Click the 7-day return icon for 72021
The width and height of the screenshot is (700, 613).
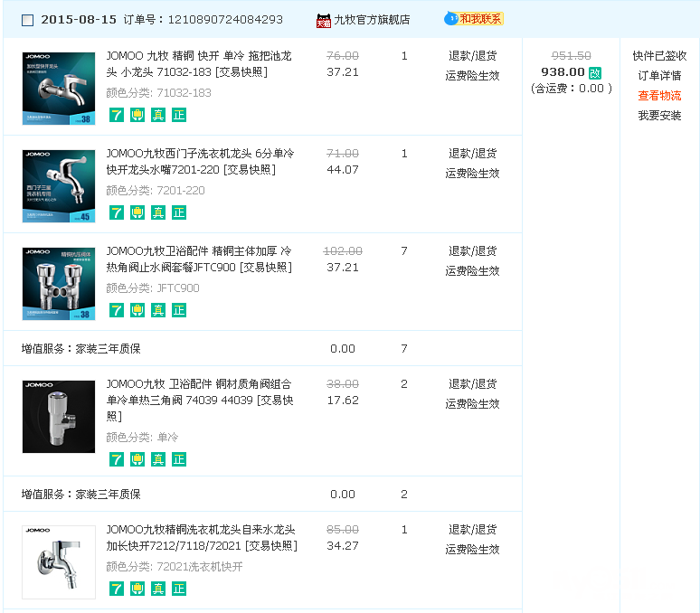116,589
